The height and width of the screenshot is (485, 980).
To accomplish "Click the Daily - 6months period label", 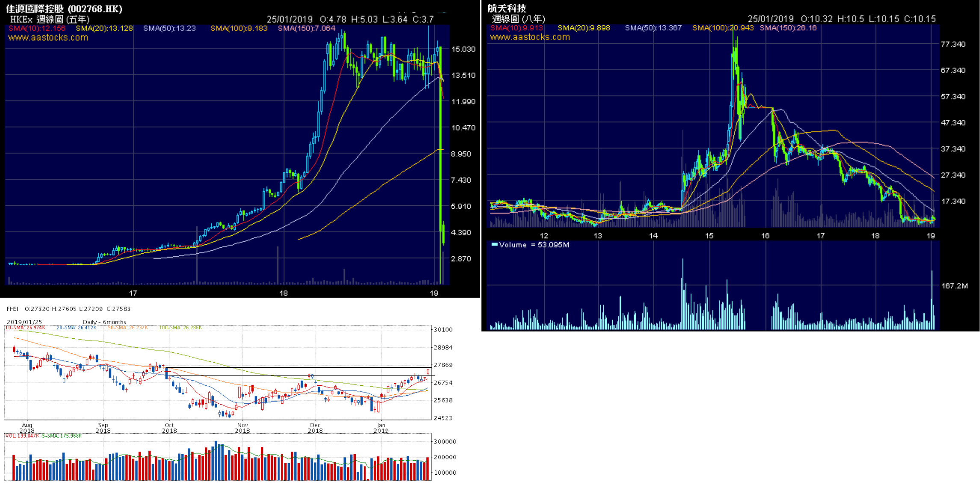I will pos(104,322).
